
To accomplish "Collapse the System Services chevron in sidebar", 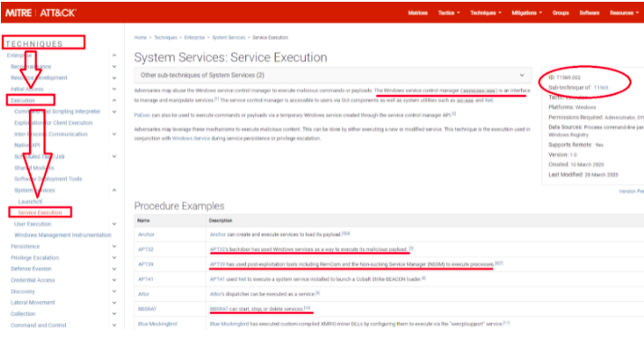I will click(x=114, y=190).
